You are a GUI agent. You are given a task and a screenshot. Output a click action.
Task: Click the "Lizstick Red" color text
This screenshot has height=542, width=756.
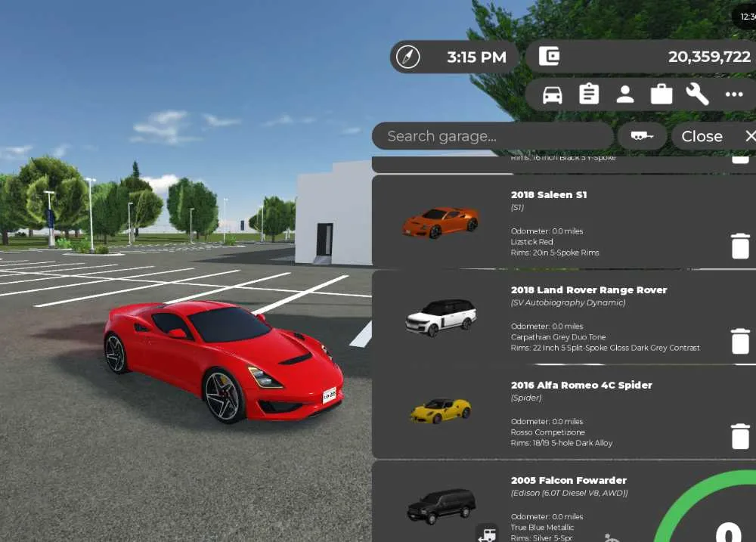pyautogui.click(x=531, y=242)
